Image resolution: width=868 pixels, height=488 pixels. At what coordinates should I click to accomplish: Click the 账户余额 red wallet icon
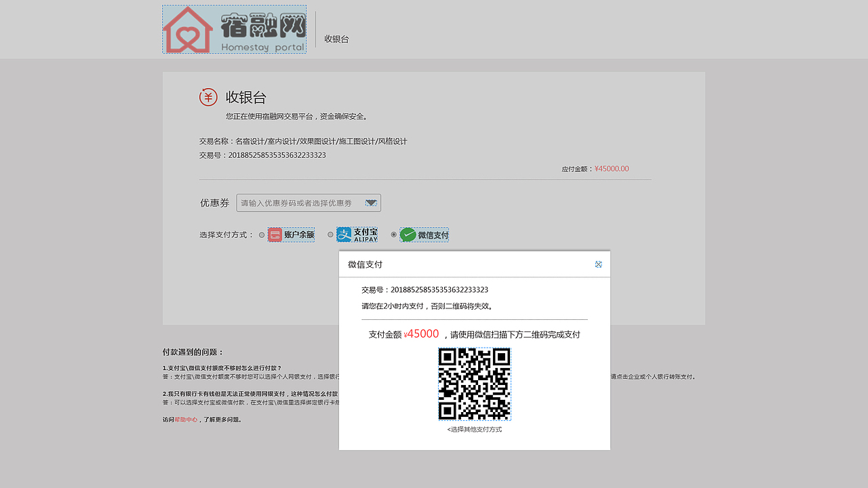coord(274,234)
